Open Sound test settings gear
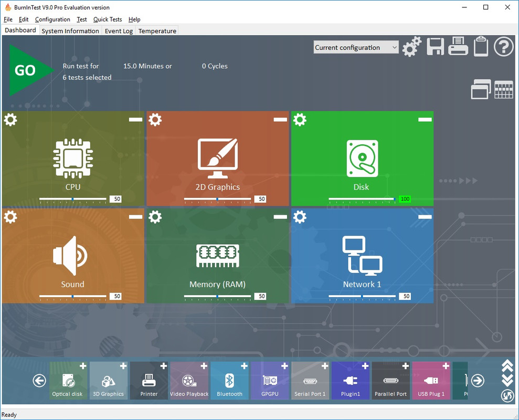The height and width of the screenshot is (420, 519). [x=10, y=217]
